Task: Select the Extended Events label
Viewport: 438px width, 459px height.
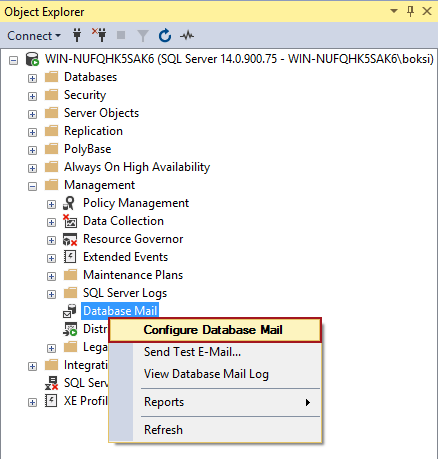Action: (x=125, y=257)
